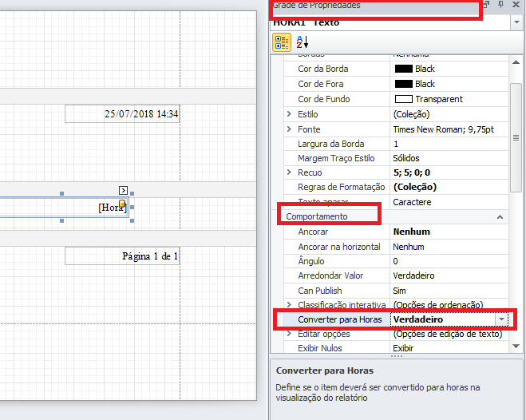Click the property grid scrollbar thumb
The width and height of the screenshot is (526, 420).
(x=516, y=137)
